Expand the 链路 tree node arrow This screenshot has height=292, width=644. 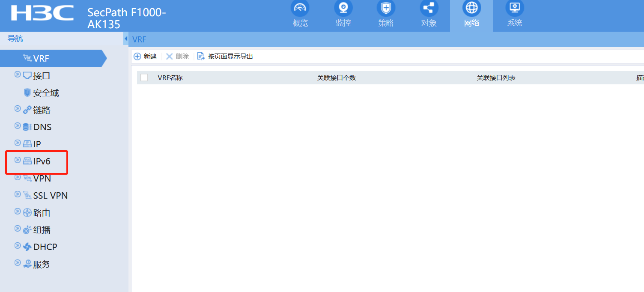click(18, 109)
